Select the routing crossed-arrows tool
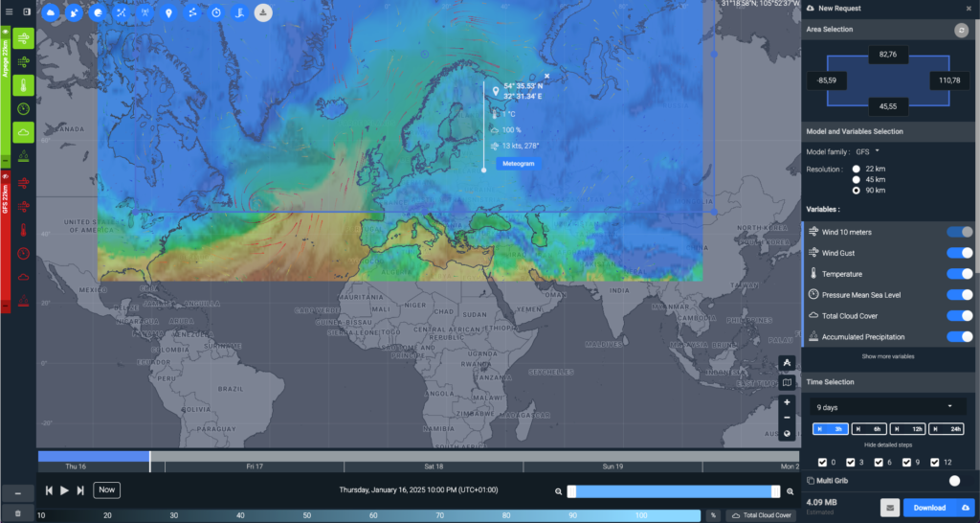This screenshot has width=980, height=523. coord(122,12)
